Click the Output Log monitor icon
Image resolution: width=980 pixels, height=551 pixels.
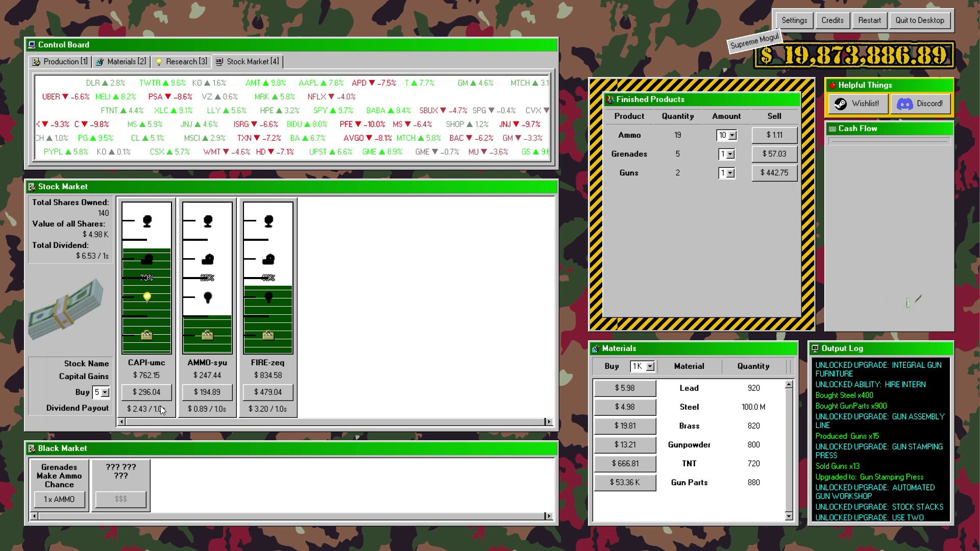(x=817, y=348)
